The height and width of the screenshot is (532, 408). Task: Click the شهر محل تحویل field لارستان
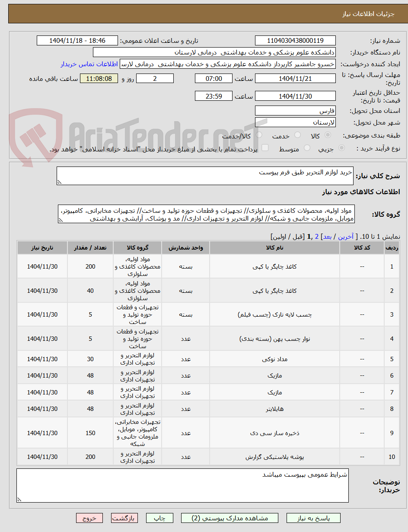pyautogui.click(x=295, y=122)
